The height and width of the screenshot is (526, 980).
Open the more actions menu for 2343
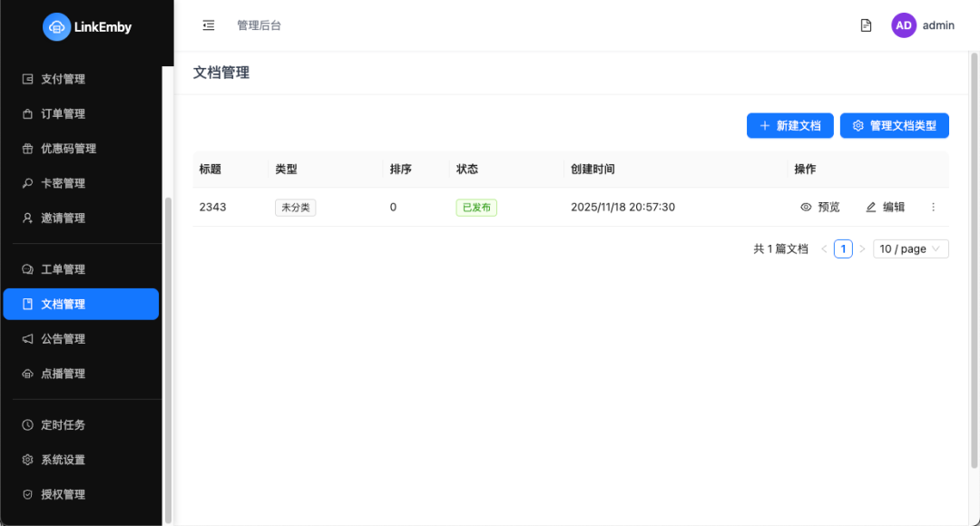[x=933, y=207]
